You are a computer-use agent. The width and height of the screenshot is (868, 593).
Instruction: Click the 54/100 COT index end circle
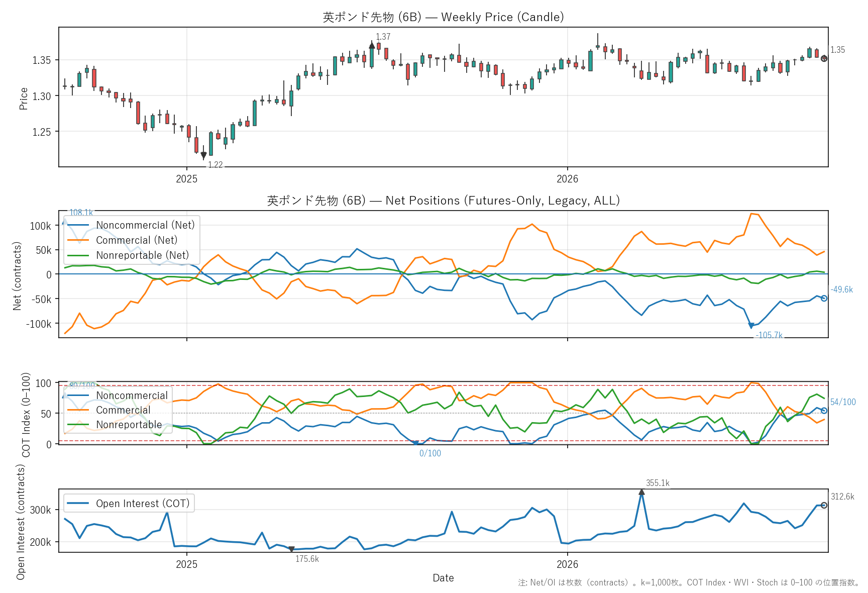pyautogui.click(x=824, y=411)
